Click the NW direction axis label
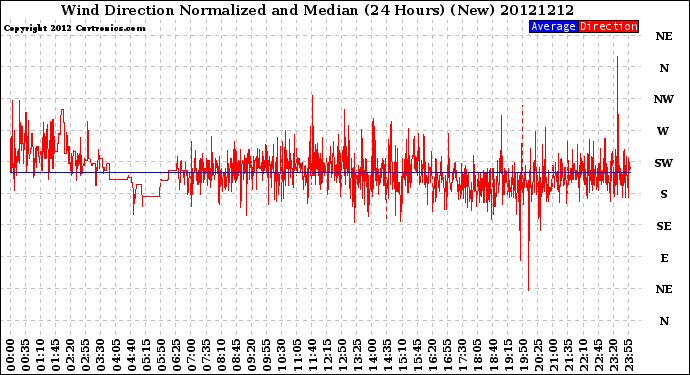The height and width of the screenshot is (375, 690). click(663, 99)
